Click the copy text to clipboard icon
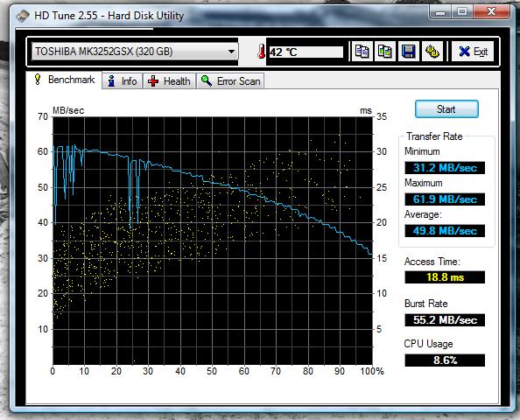 (362, 52)
